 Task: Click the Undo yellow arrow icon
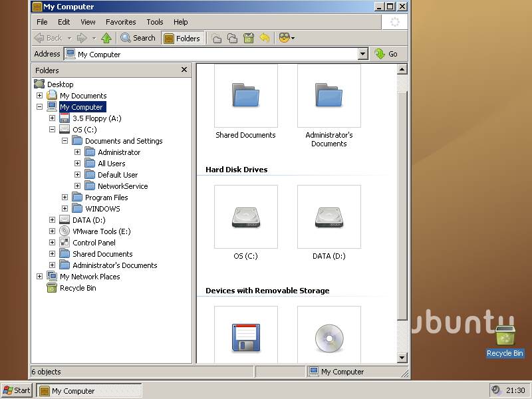tap(265, 38)
